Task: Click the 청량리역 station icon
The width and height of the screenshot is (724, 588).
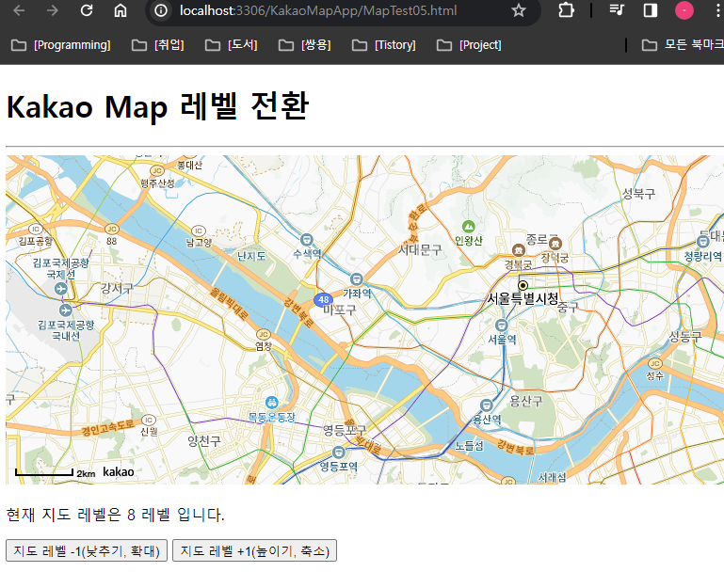Action: click(x=702, y=241)
